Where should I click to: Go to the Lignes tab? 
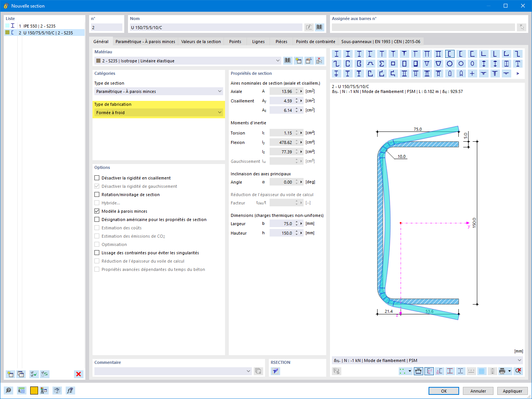pos(258,42)
